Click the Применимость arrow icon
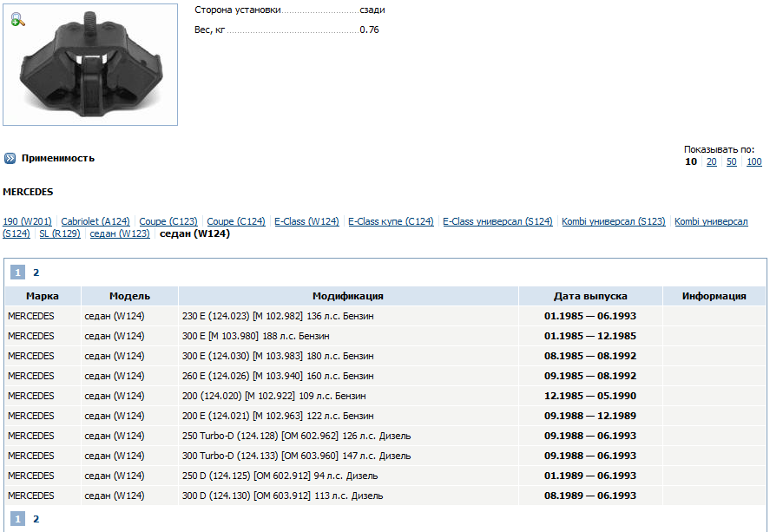Viewport: 770px width, 532px height. (x=10, y=158)
